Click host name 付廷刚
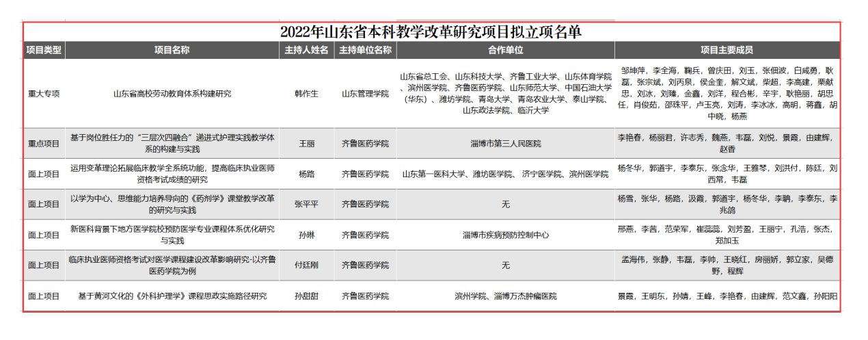Screen dimensions: 868x340 click(x=306, y=265)
